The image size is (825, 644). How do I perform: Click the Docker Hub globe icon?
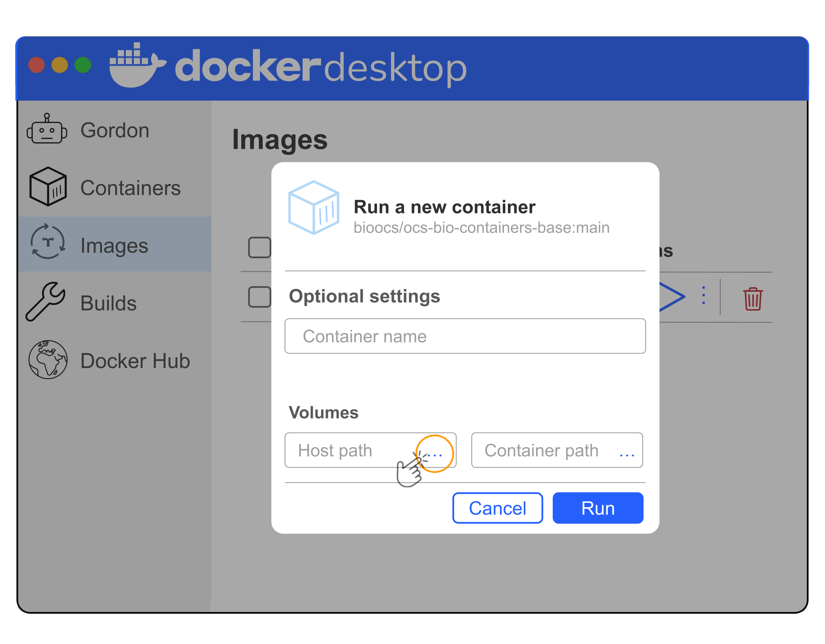(48, 360)
